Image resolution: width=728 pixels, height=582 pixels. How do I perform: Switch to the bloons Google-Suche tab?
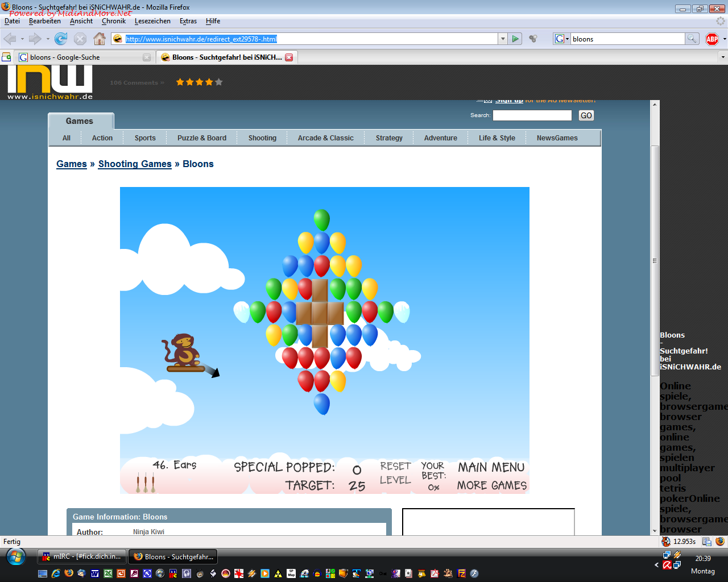80,57
